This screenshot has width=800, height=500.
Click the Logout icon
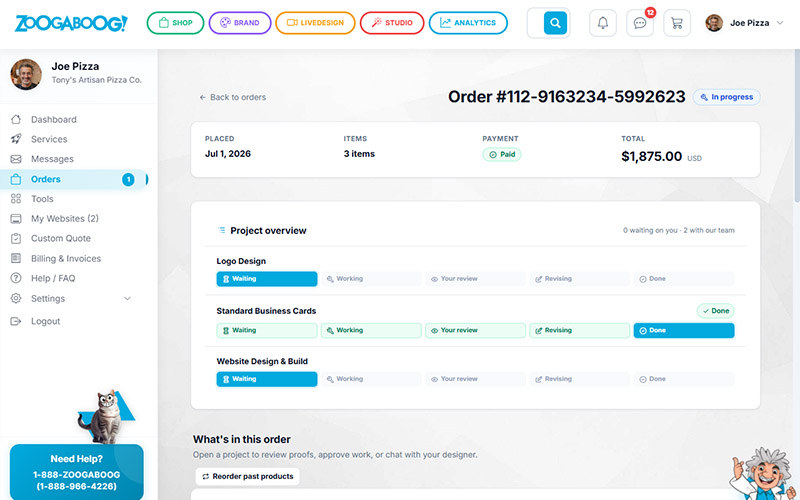tap(16, 321)
